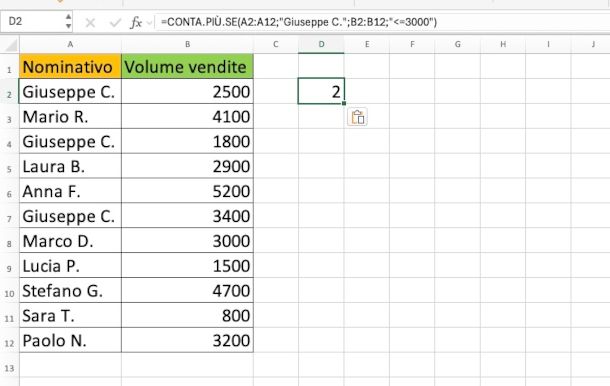
Task: Select column H header
Action: click(503, 44)
